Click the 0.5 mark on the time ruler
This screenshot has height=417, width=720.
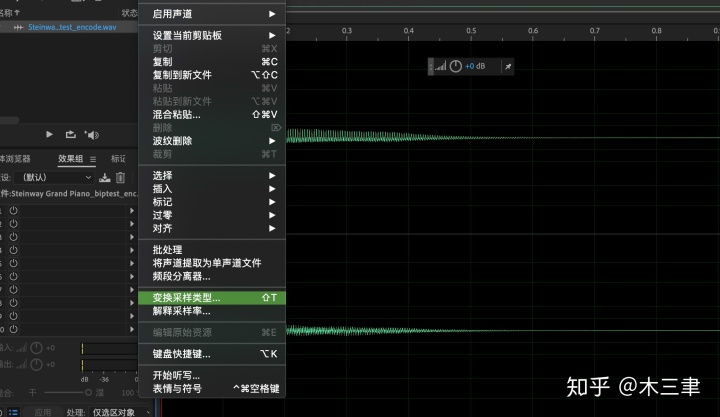pos(471,31)
